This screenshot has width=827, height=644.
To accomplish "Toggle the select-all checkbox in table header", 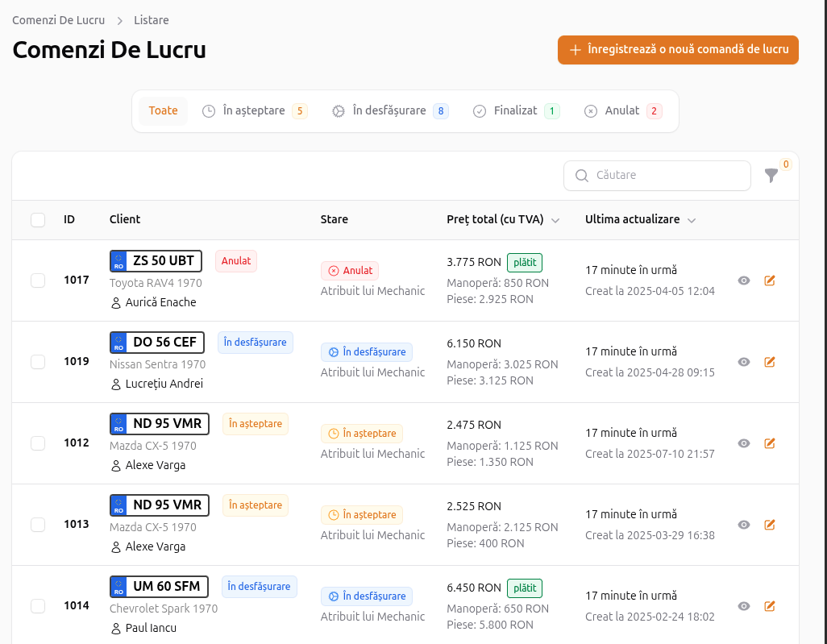I will (x=38, y=220).
